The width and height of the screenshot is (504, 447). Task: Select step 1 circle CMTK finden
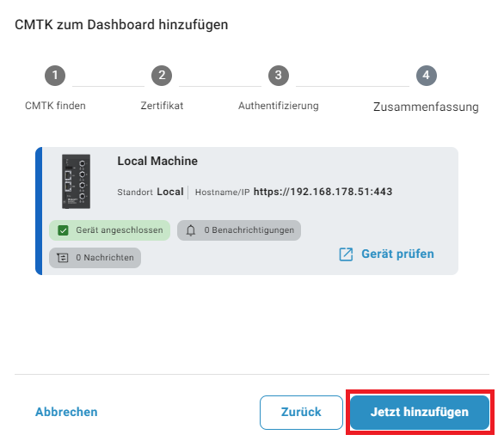(x=55, y=76)
